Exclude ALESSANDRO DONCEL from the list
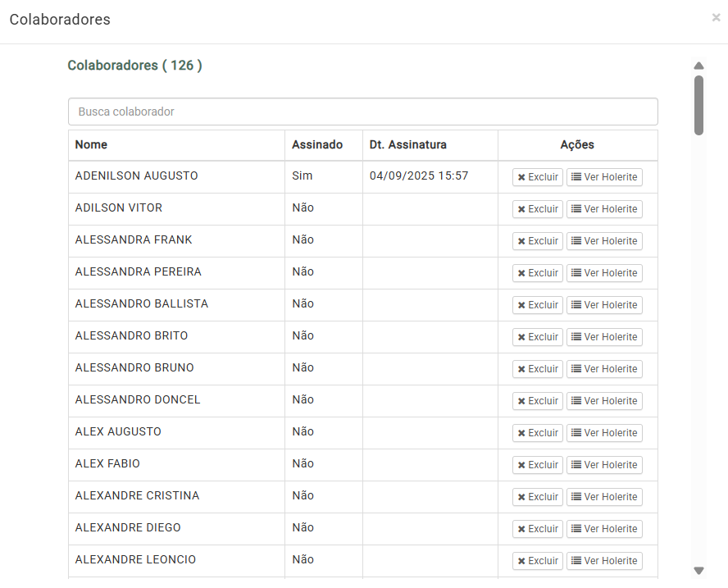Image resolution: width=728 pixels, height=588 pixels. click(x=537, y=401)
